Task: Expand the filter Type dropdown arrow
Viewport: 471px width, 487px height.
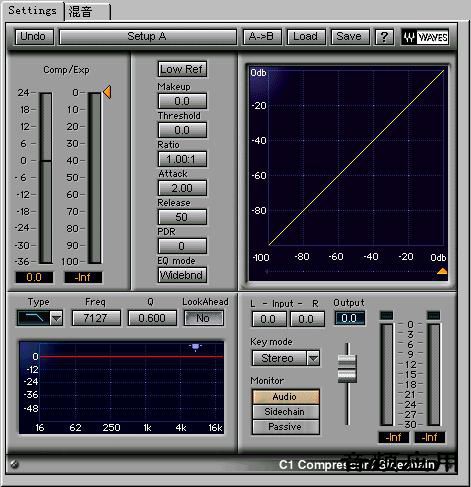Action: click(56, 318)
